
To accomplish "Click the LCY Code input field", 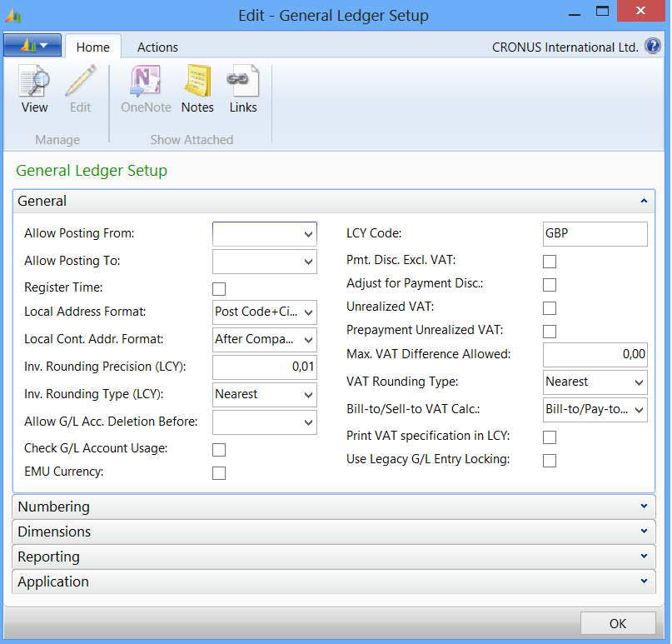I will click(x=595, y=234).
